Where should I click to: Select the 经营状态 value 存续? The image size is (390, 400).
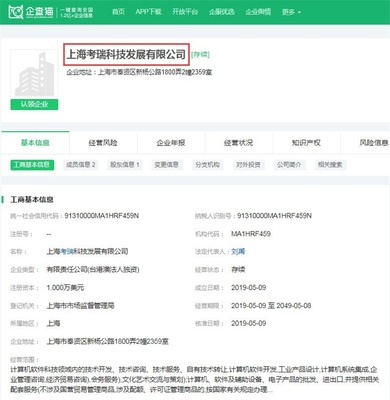[238, 270]
